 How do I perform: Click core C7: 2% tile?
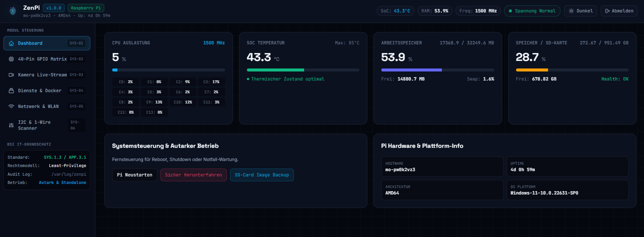(x=212, y=92)
